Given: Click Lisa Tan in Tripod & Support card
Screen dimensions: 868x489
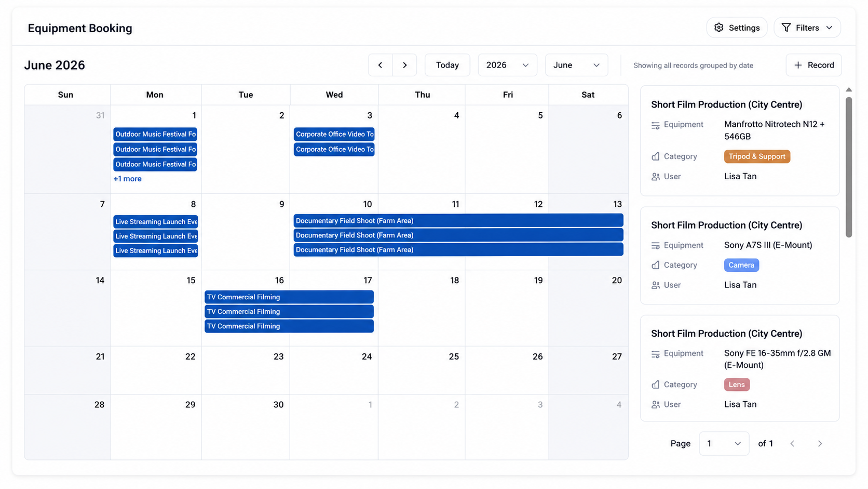Looking at the screenshot, I should [740, 176].
